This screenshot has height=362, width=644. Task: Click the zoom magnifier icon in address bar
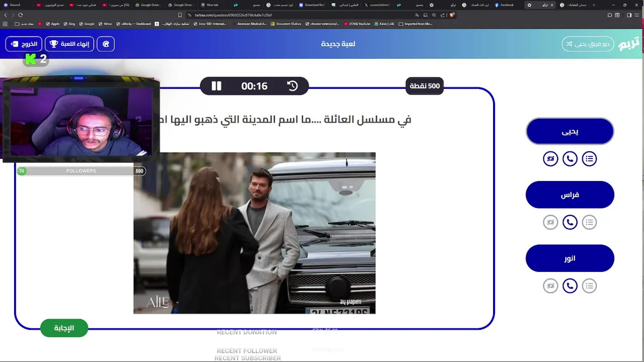click(x=434, y=15)
